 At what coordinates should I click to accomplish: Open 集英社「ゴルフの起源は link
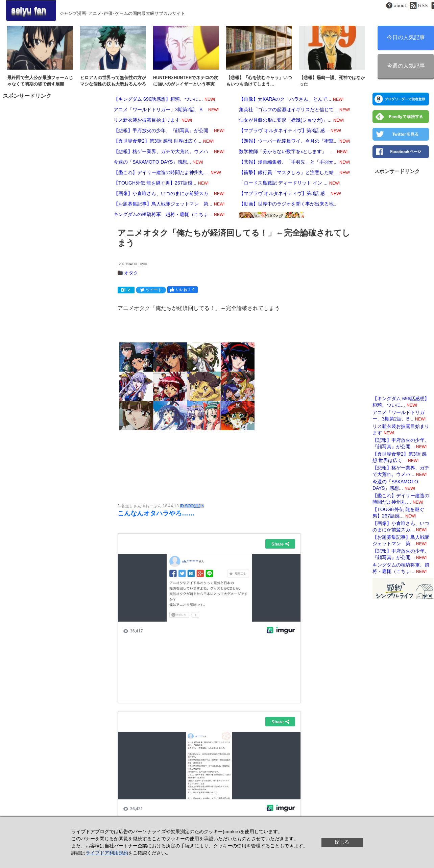tap(288, 110)
